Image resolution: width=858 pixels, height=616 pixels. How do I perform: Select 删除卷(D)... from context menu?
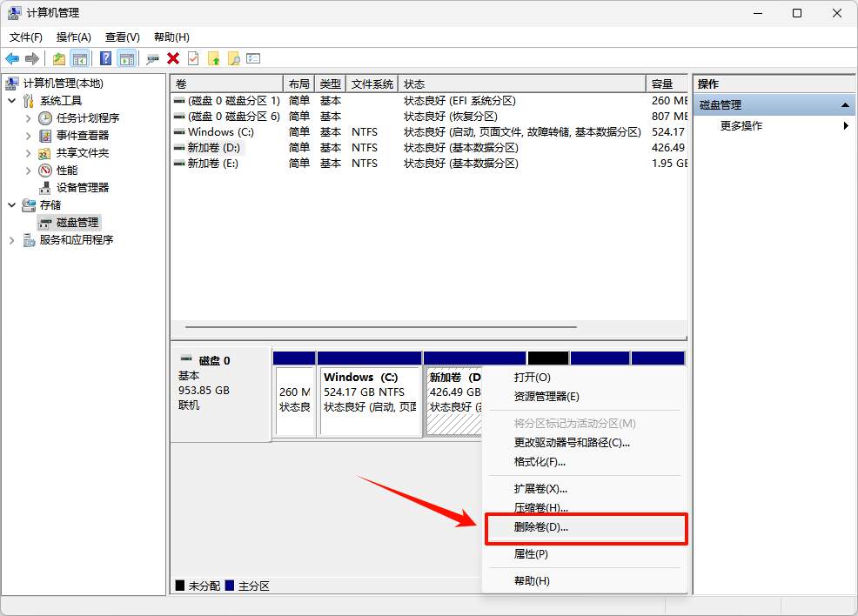tap(540, 527)
